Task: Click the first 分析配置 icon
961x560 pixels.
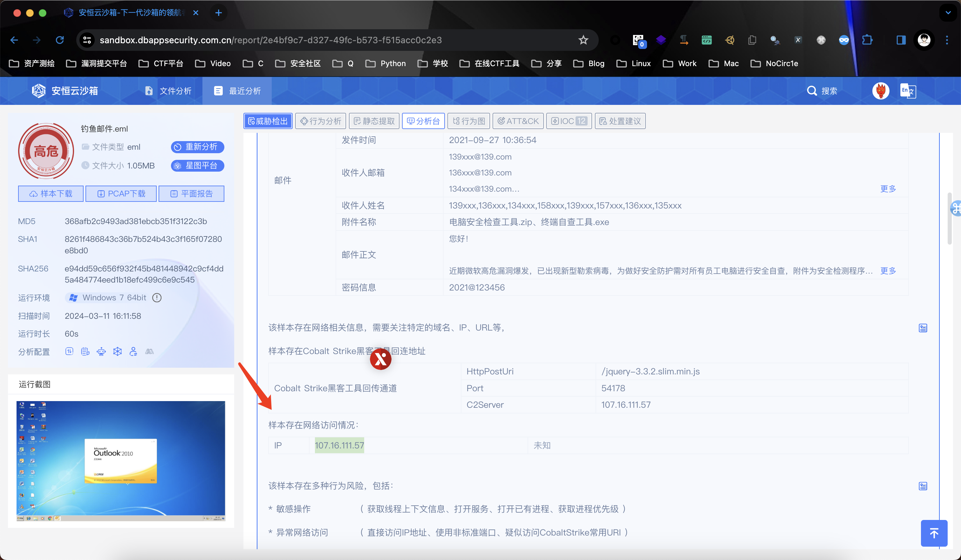Action: [x=69, y=351]
